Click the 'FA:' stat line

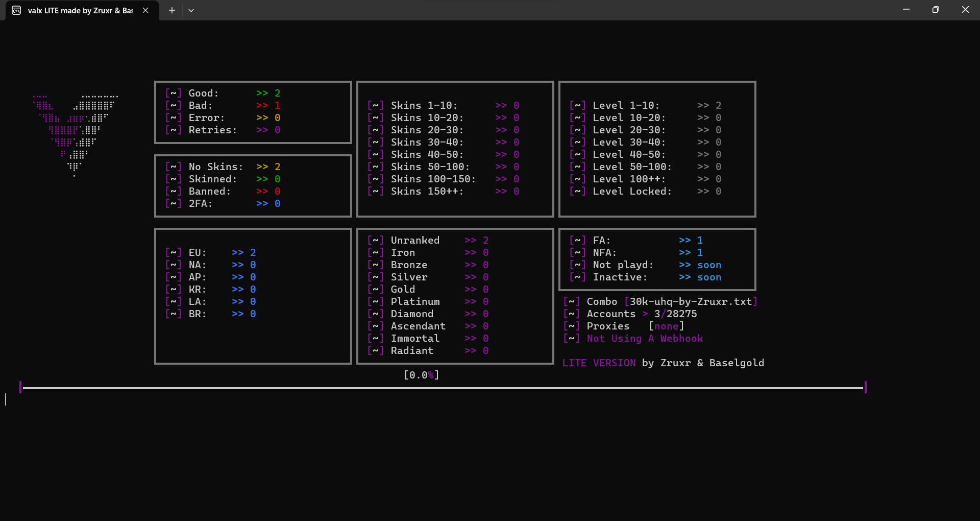click(x=636, y=240)
